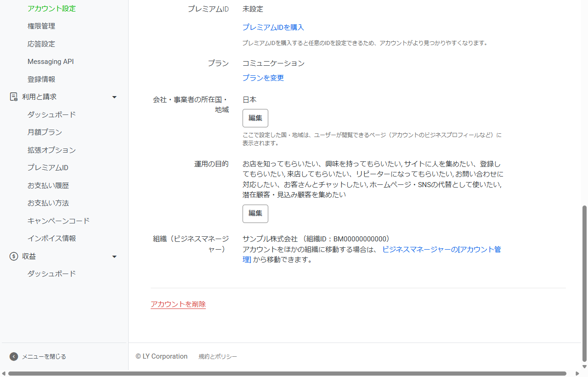Click 編集 button for 所在国・地域
588x377 pixels.
255,118
